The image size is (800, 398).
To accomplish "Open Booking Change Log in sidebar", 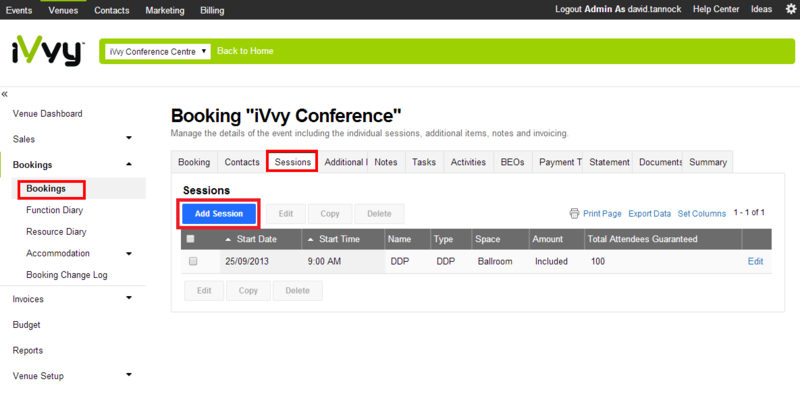I will coord(67,275).
